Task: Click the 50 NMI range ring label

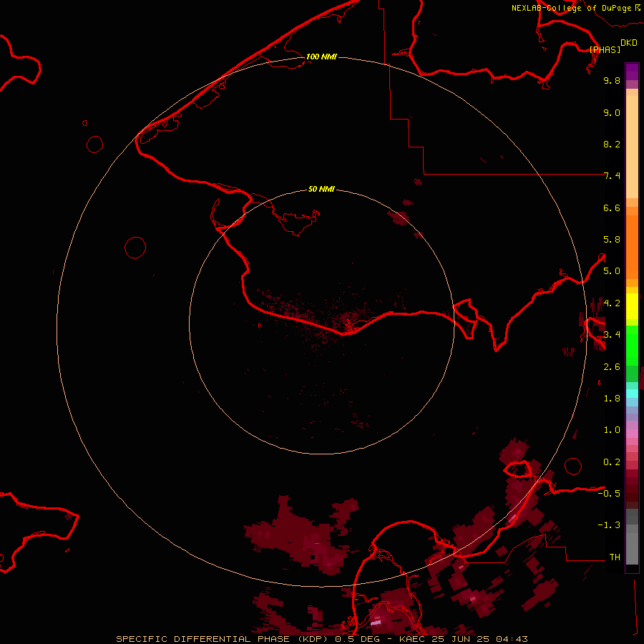Action: [321, 189]
